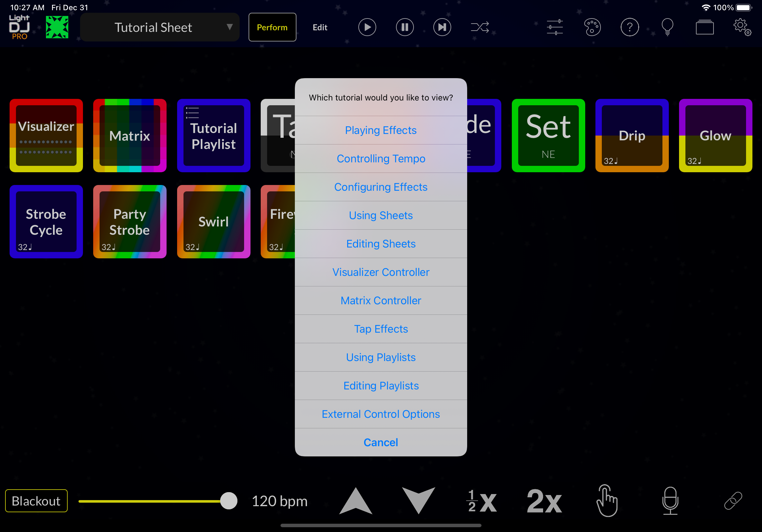Click the link chain icon
This screenshot has width=762, height=532.
[x=733, y=501]
